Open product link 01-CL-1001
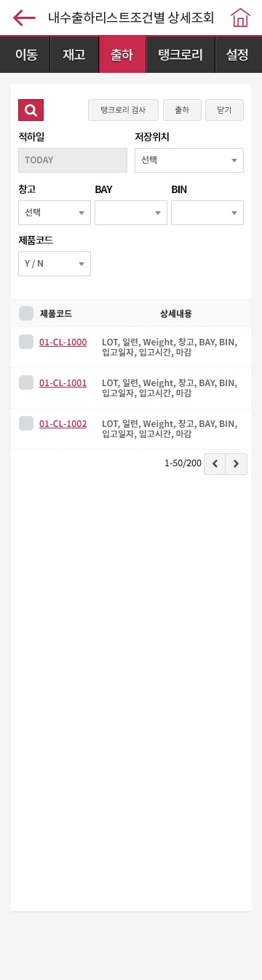262x980 pixels. click(x=63, y=383)
